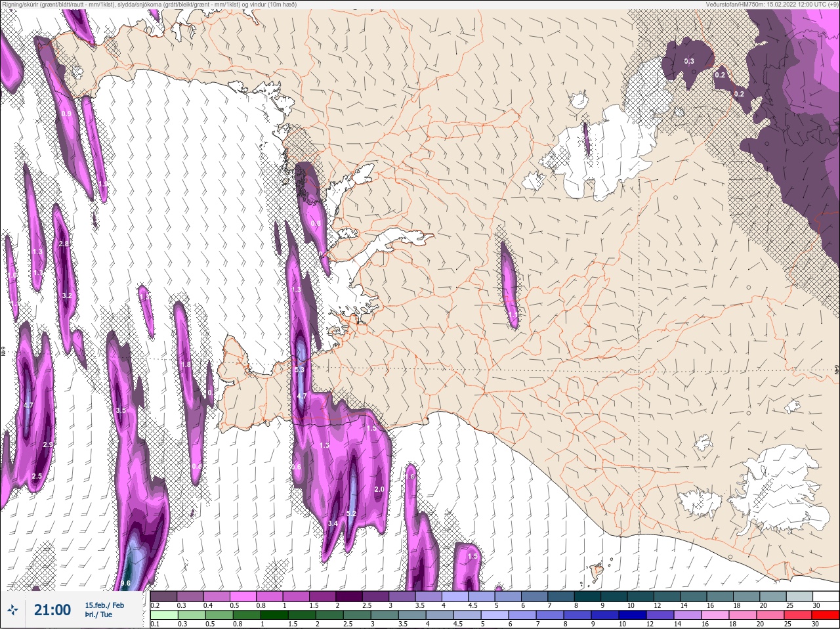Click the 3.5 precipitation value on the map

click(x=120, y=410)
